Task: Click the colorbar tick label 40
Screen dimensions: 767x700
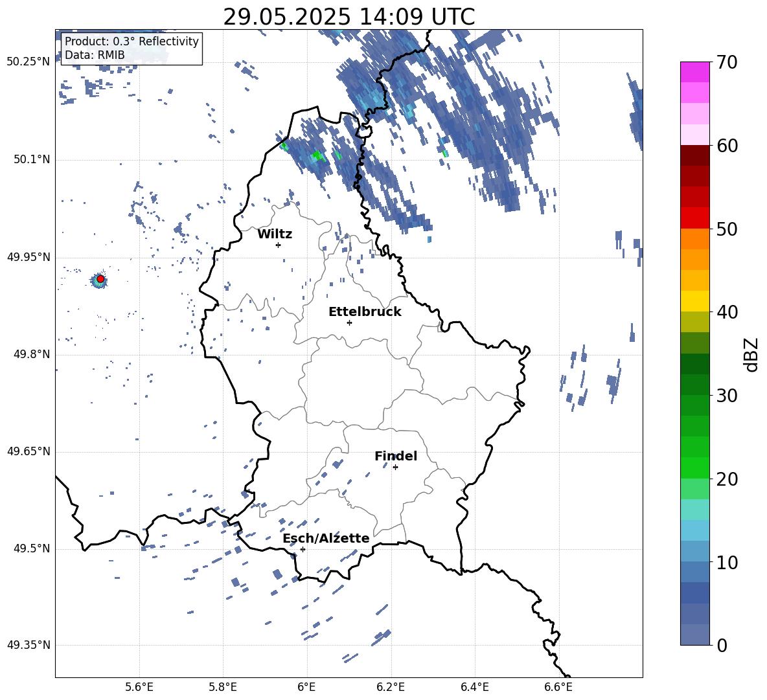Action: (727, 312)
